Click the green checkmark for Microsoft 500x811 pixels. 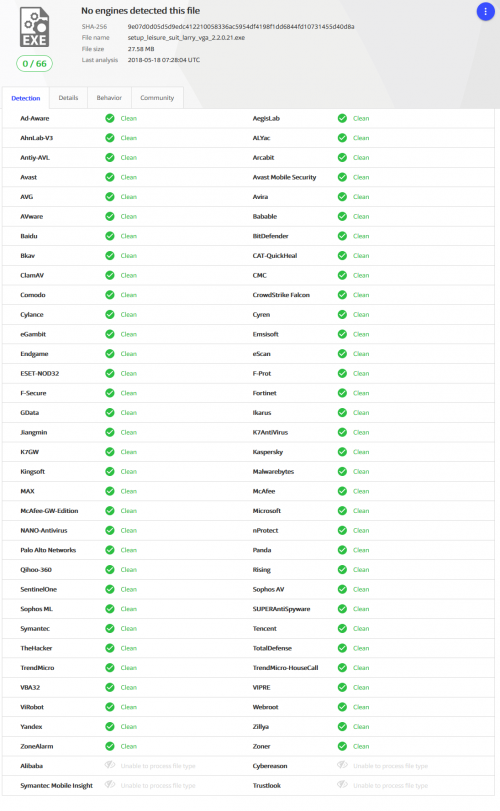click(342, 511)
